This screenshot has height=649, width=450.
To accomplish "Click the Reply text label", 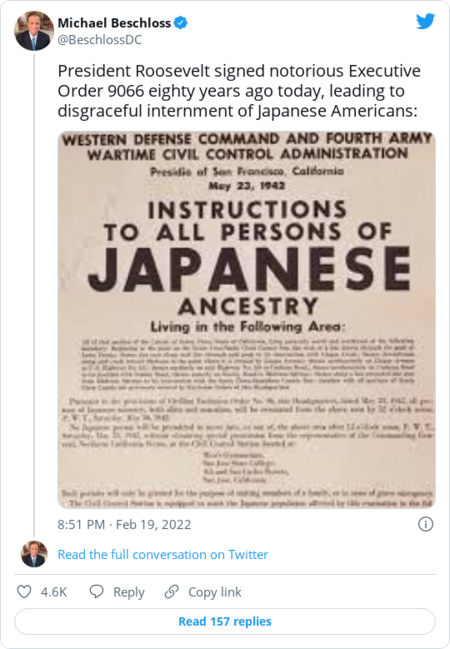I will 129,592.
